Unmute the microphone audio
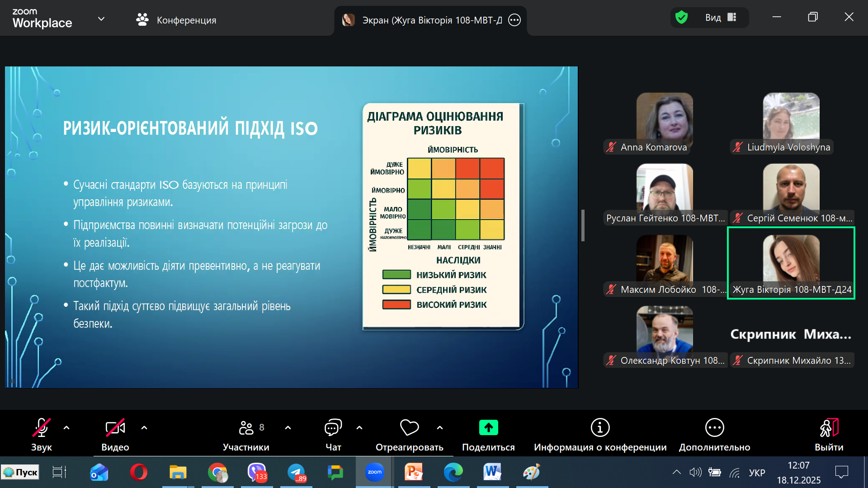This screenshot has width=868, height=488. [41, 427]
